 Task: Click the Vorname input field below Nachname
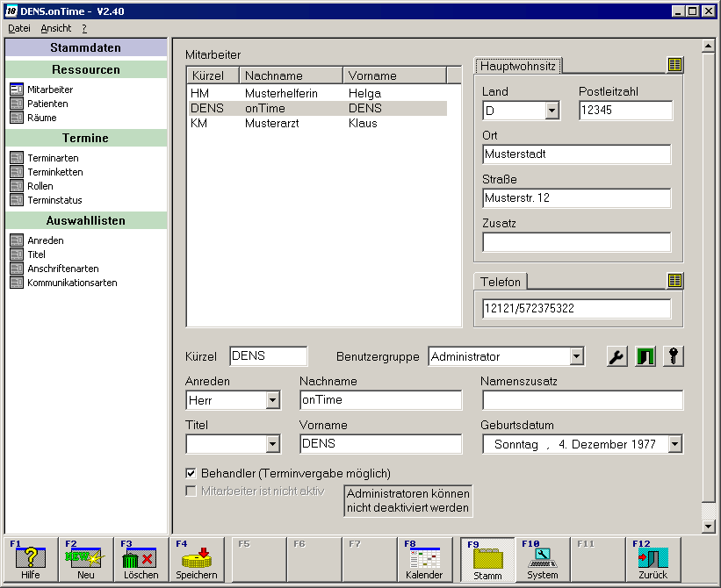pyautogui.click(x=381, y=444)
